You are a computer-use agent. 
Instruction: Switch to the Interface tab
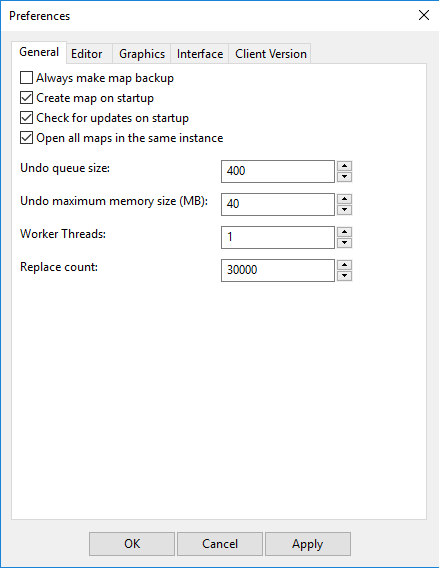point(200,54)
